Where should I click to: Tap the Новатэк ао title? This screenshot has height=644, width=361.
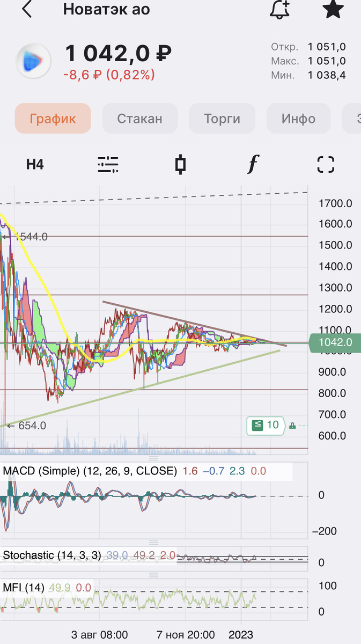(x=107, y=9)
